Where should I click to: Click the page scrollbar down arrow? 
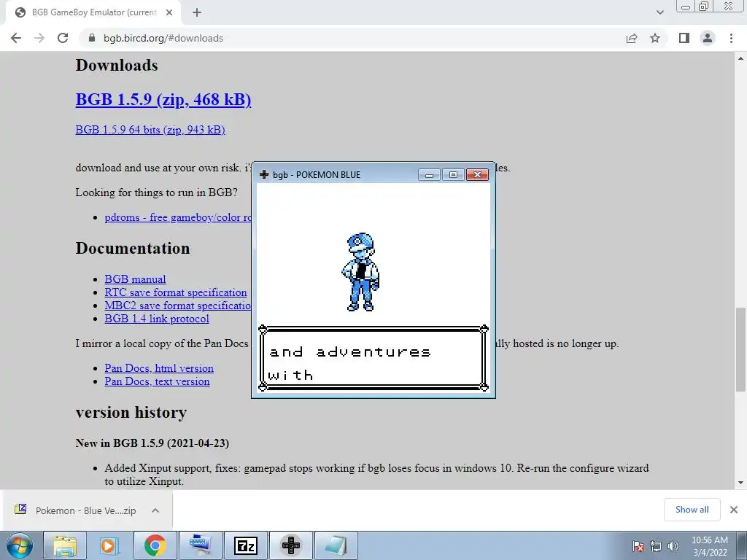click(741, 483)
